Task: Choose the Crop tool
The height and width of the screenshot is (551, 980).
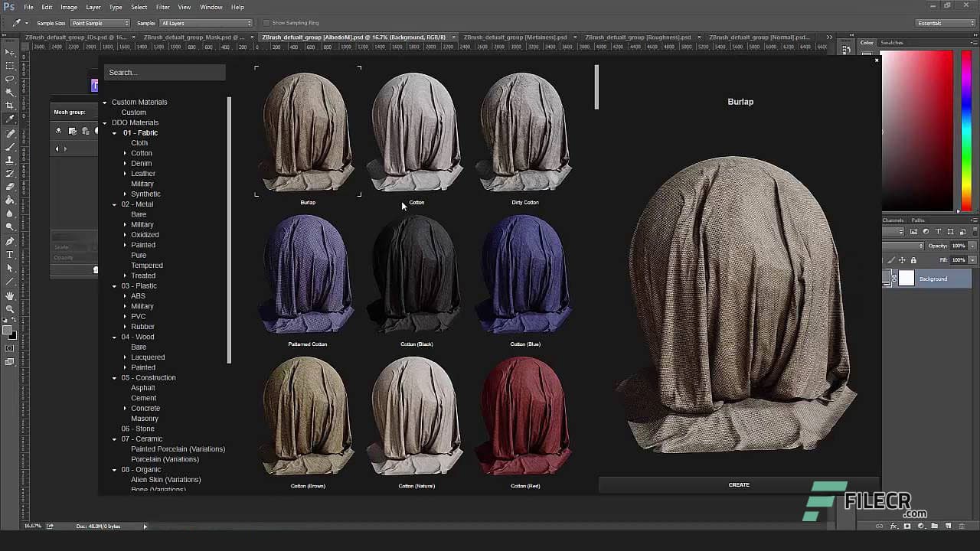Action: click(x=9, y=103)
